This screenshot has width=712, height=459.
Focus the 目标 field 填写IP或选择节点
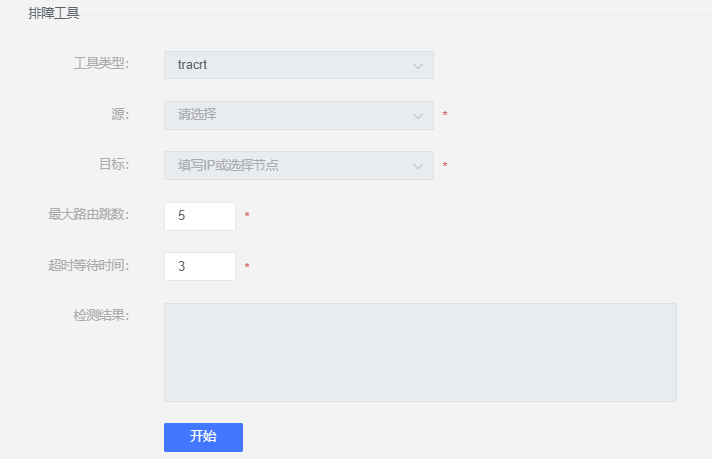pyautogui.click(x=299, y=166)
